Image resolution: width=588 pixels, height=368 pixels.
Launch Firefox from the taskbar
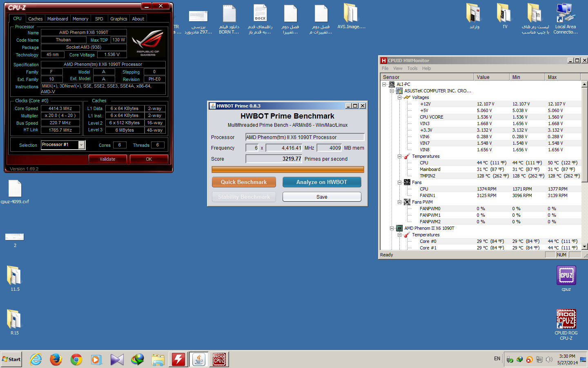pos(56,359)
